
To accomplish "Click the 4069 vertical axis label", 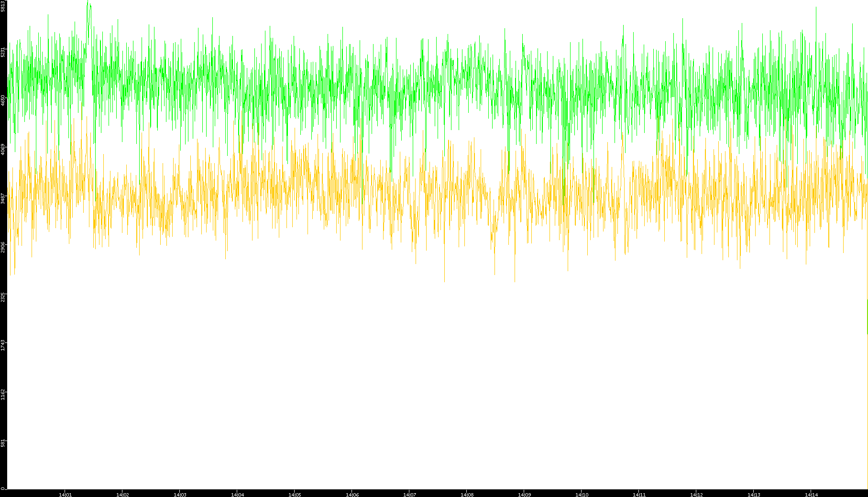I will 3,149.
